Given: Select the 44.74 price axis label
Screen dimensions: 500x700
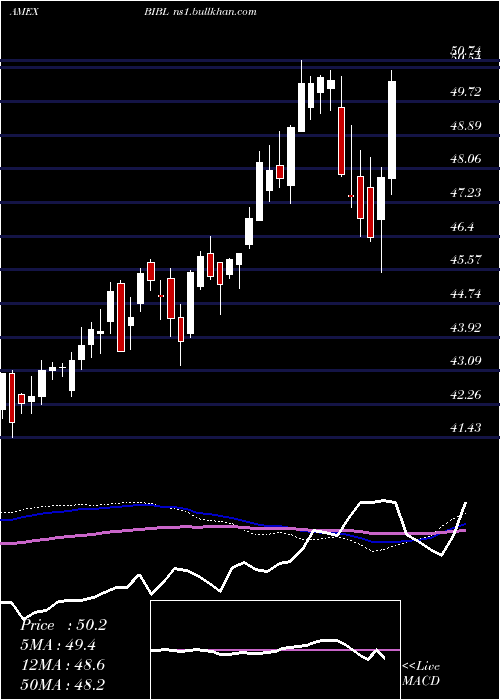Looking at the screenshot, I should tap(466, 294).
